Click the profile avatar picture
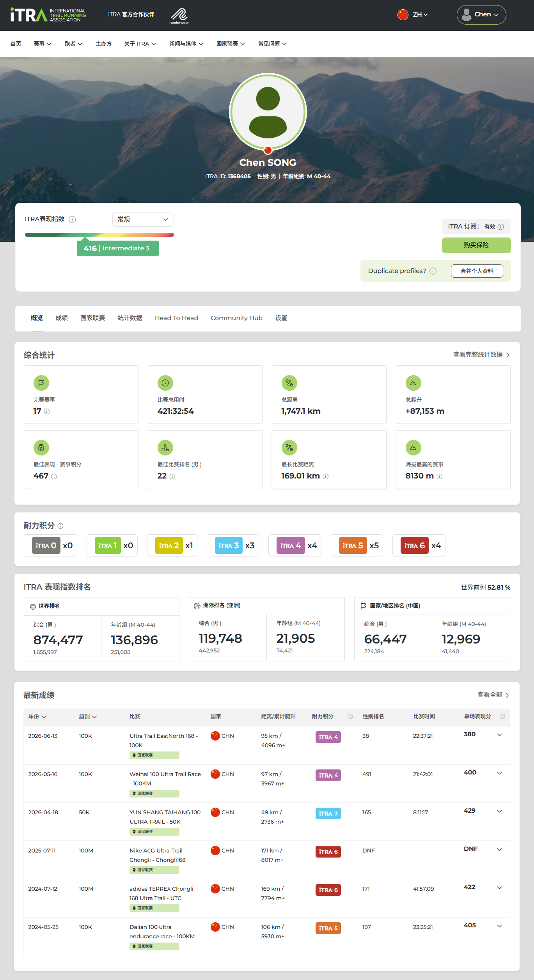 [268, 112]
